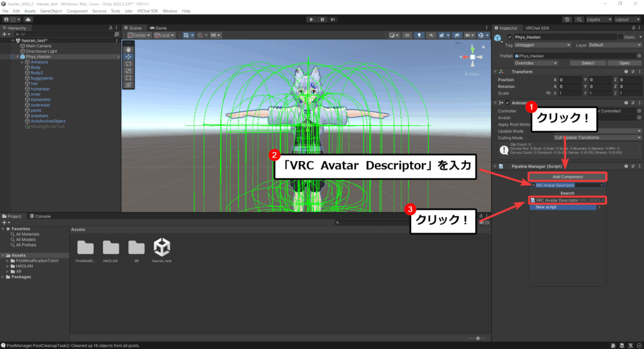Toggle 2D view mode
644x349 pixels.
click(407, 35)
